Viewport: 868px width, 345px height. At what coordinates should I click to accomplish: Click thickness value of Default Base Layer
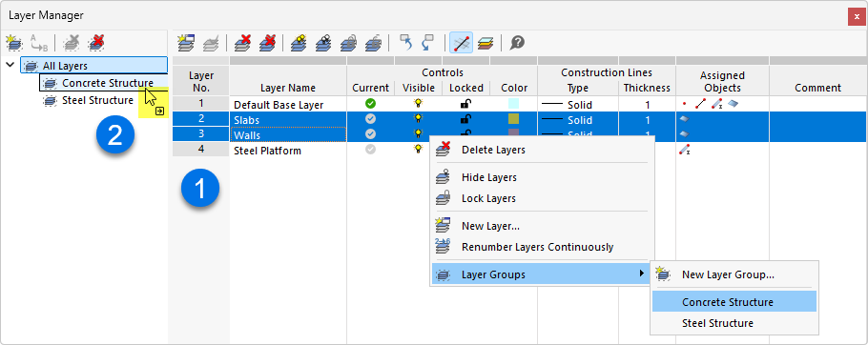[647, 104]
